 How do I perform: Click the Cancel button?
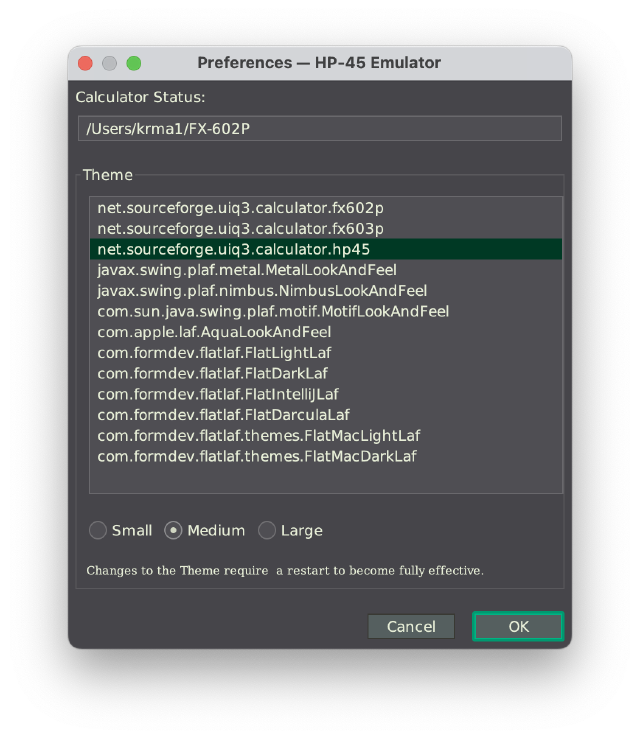point(411,626)
